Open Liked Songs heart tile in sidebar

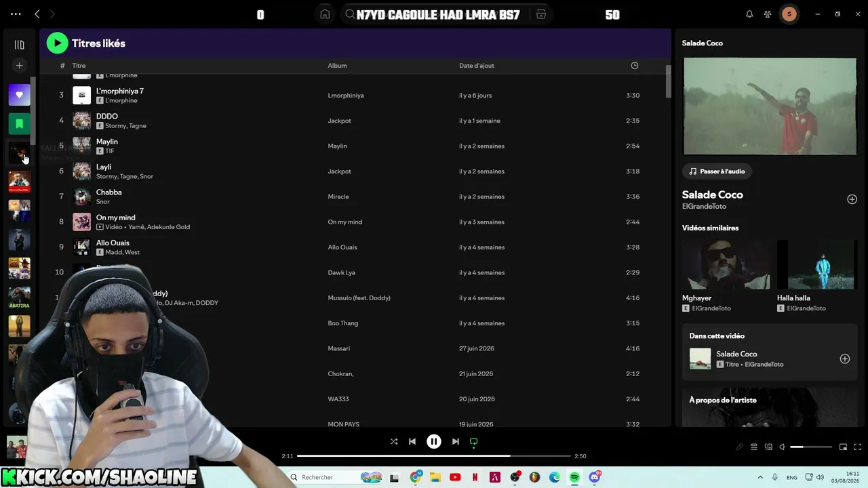pyautogui.click(x=19, y=95)
